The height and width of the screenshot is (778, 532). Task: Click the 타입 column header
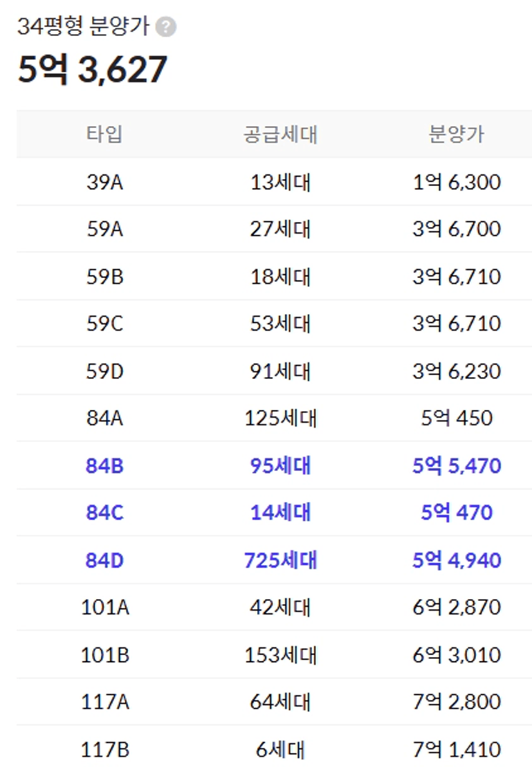(105, 134)
